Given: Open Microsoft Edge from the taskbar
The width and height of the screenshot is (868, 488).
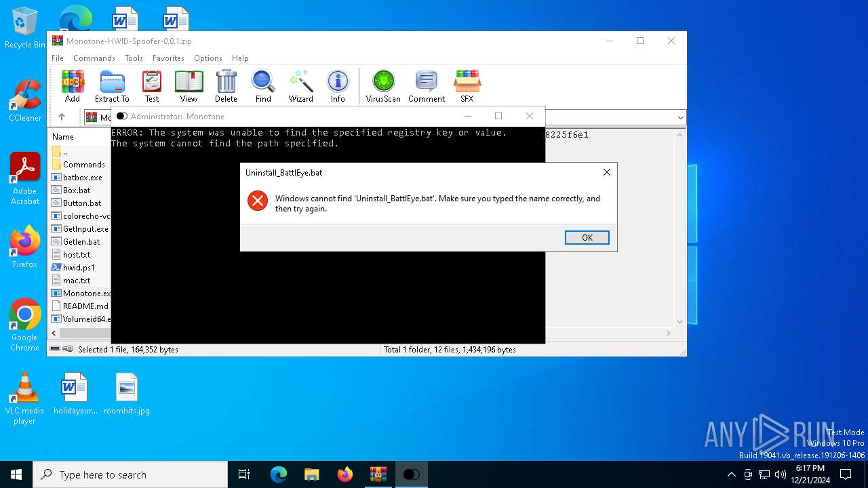Looking at the screenshot, I should pyautogui.click(x=279, y=474).
